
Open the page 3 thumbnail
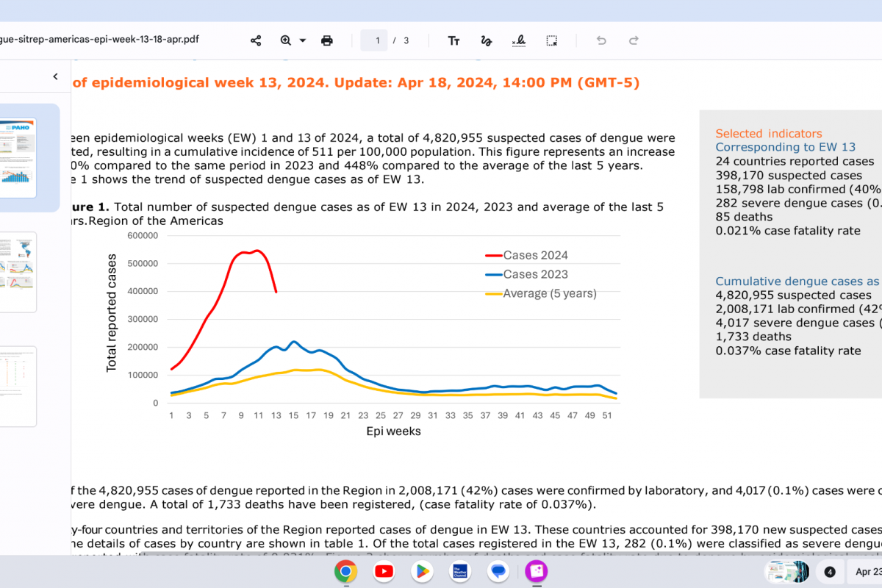[18, 386]
